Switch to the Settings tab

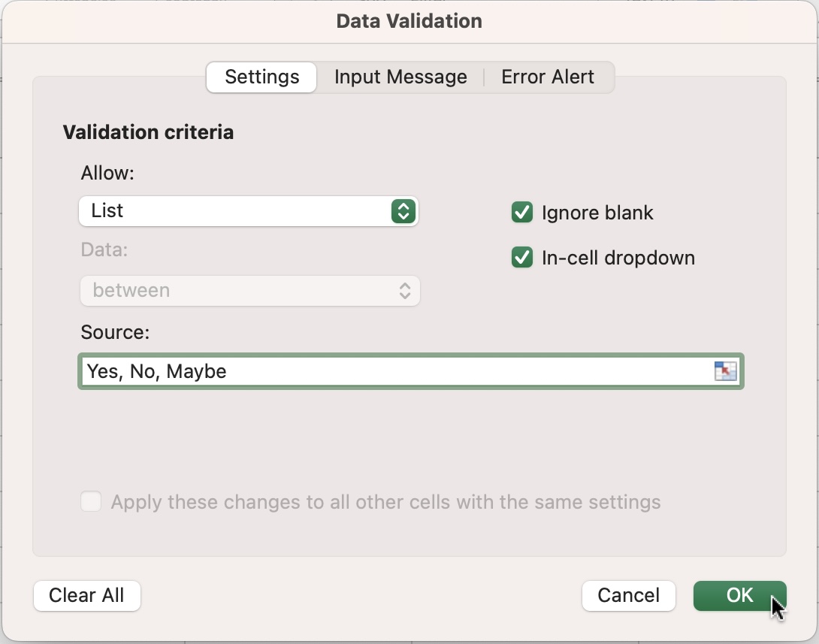[261, 77]
